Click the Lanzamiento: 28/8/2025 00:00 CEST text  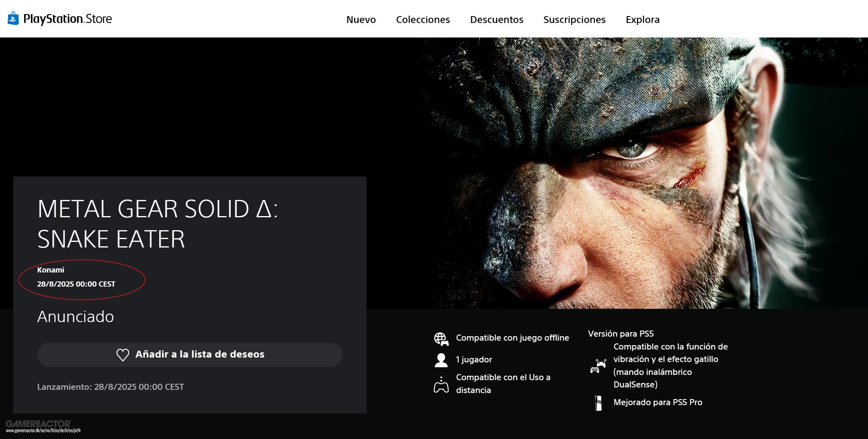[110, 387]
